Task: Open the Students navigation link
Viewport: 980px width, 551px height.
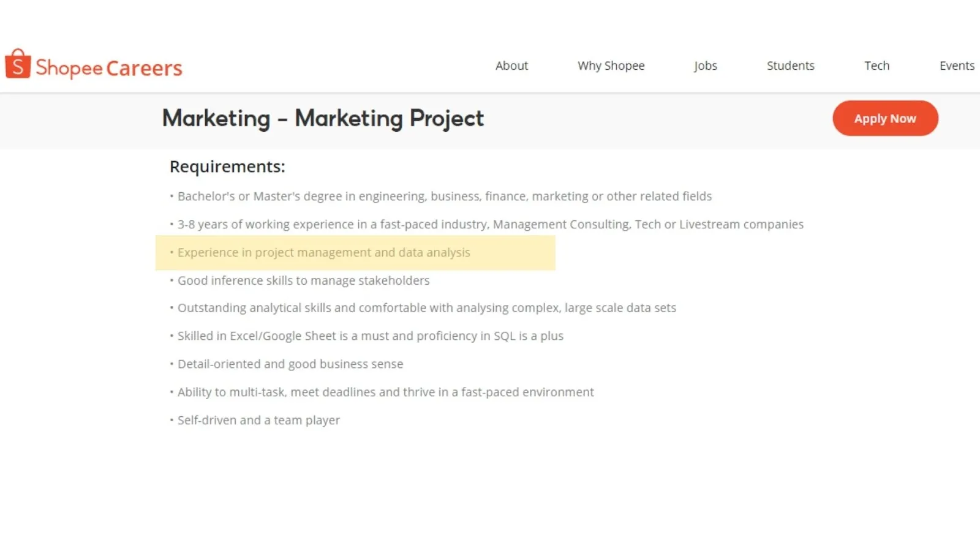Action: 790,66
